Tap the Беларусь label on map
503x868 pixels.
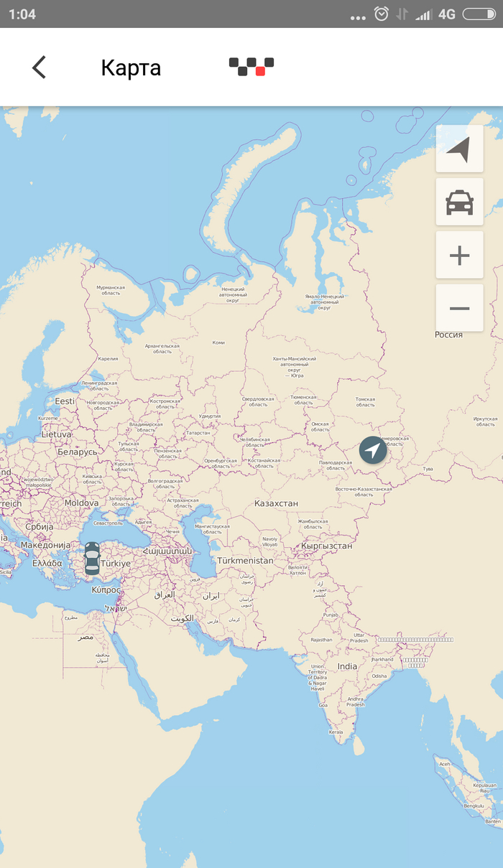pyautogui.click(x=77, y=452)
